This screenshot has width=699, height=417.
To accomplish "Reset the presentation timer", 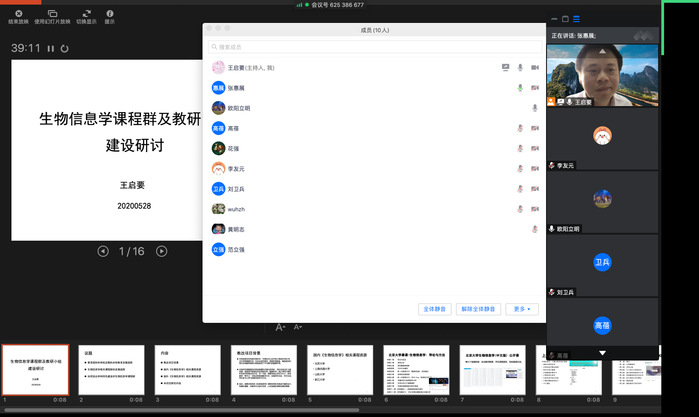I will (65, 48).
